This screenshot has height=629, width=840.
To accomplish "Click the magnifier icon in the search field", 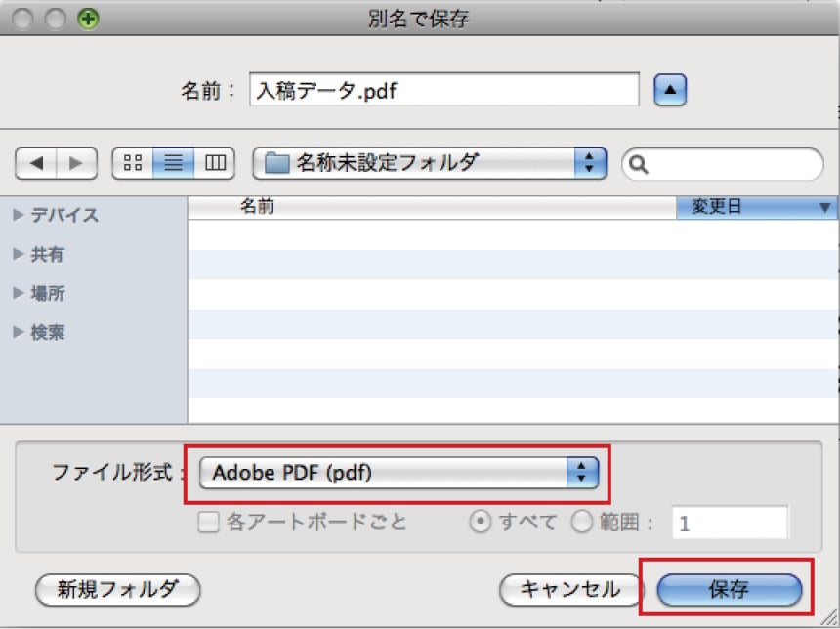I will pyautogui.click(x=640, y=164).
